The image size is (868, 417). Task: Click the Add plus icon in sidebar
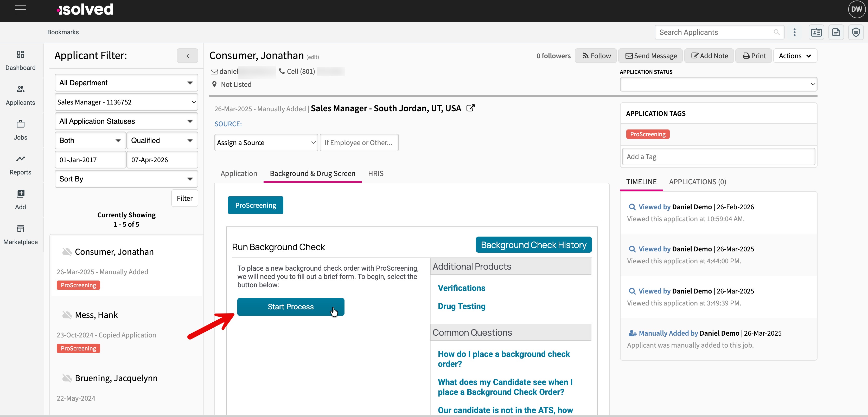[x=20, y=194]
